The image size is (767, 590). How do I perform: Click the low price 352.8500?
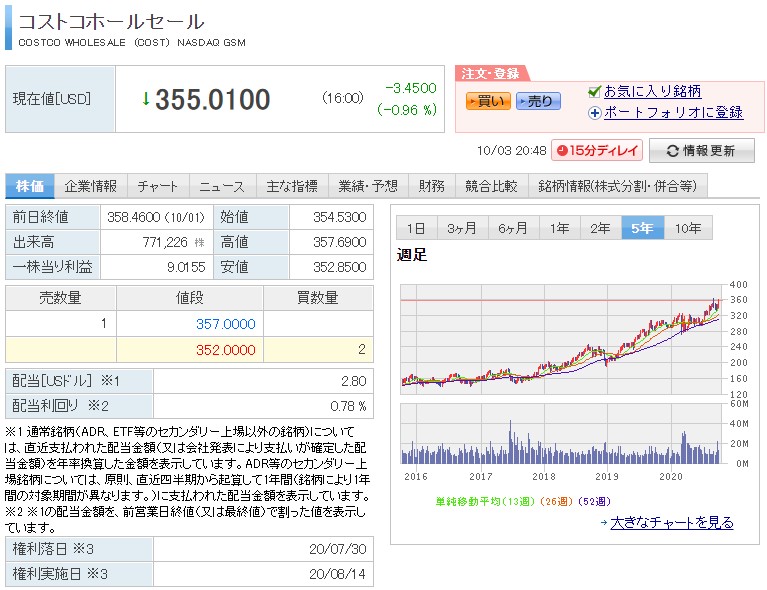(339, 267)
